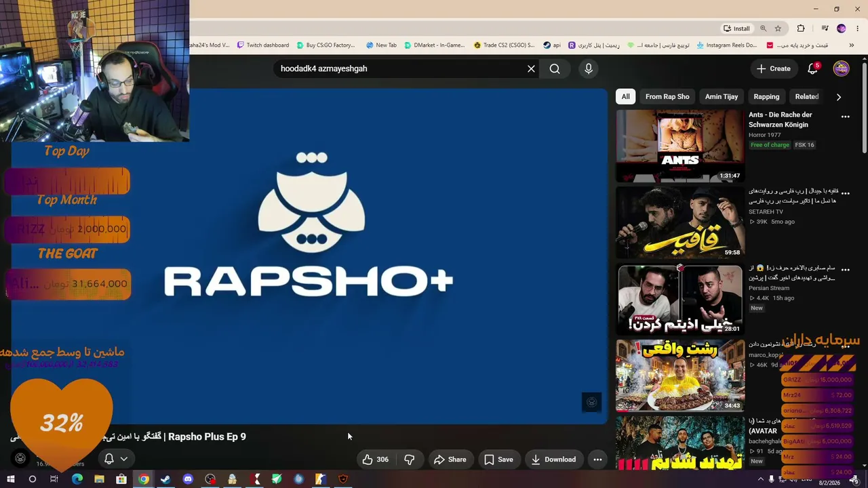The image size is (868, 488).
Task: Open the Trade CS2 (CSGO) bookmark
Action: 504,45
